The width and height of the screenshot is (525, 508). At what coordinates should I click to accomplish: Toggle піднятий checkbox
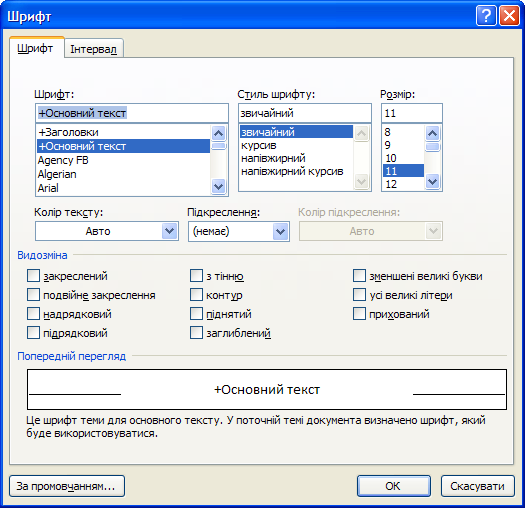click(196, 314)
